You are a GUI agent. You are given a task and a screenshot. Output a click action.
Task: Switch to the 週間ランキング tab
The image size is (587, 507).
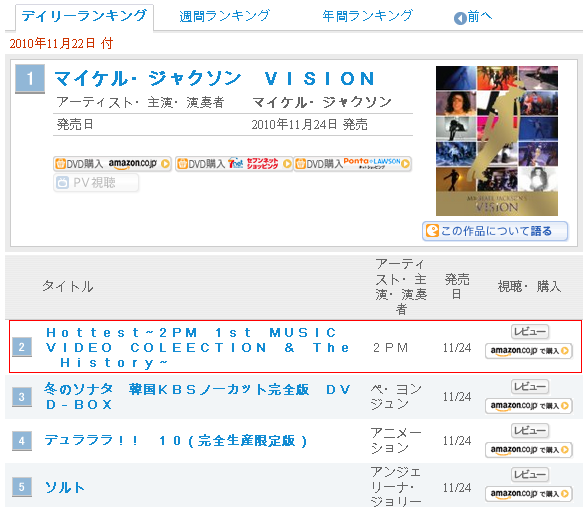click(224, 16)
